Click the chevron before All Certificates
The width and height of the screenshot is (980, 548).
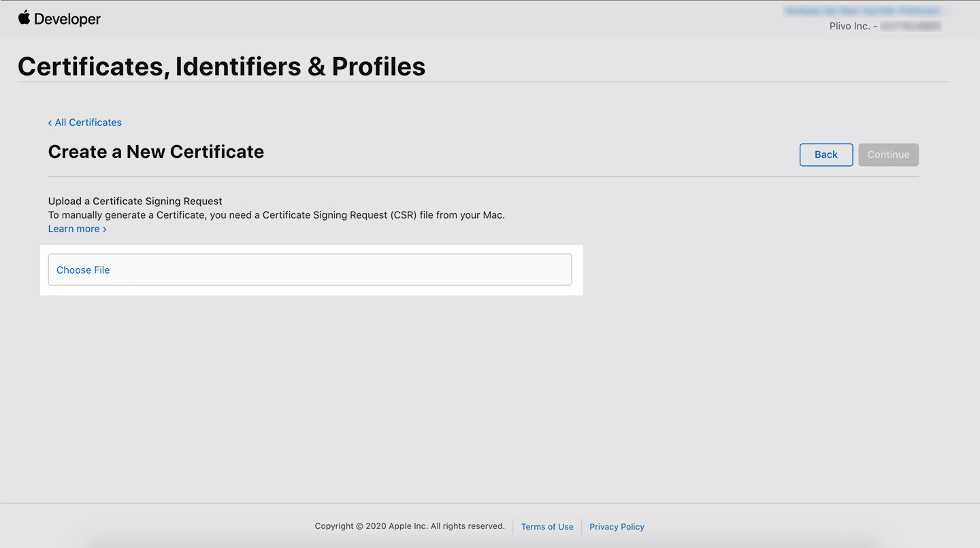[50, 123]
